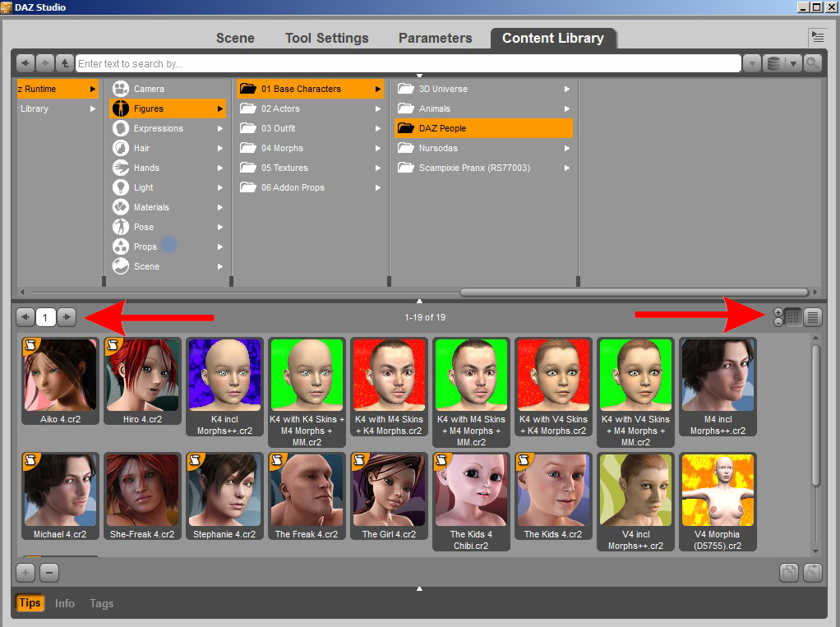
Task: Expand 04 Morphs folder arrow
Action: coord(378,148)
